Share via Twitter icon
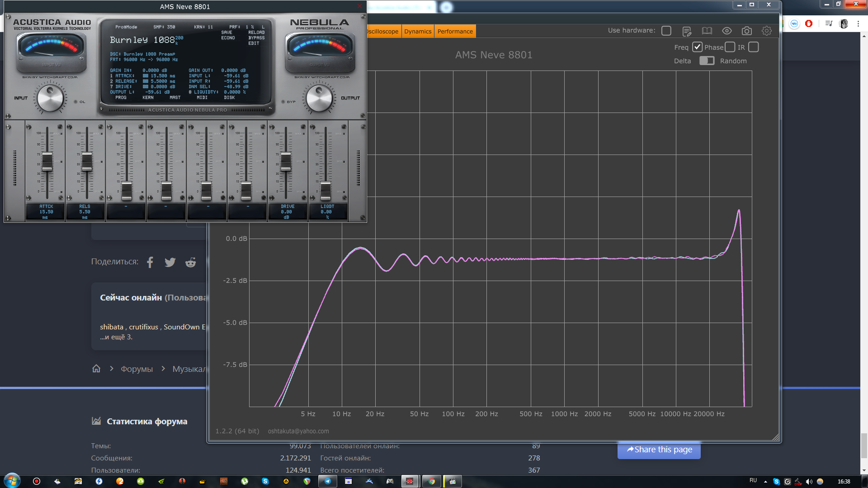This screenshot has width=868, height=488. point(170,262)
